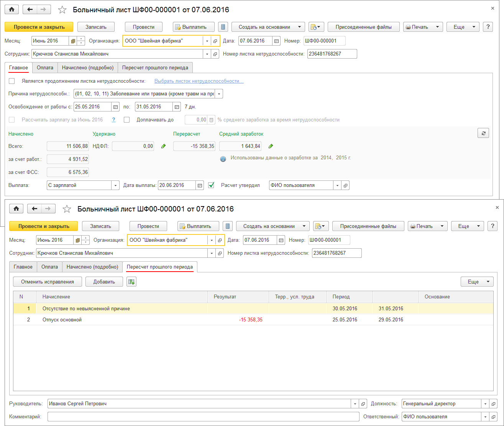Open 'Начислено (подробно)' tab in the lower window
504x426 pixels.
(x=92, y=267)
